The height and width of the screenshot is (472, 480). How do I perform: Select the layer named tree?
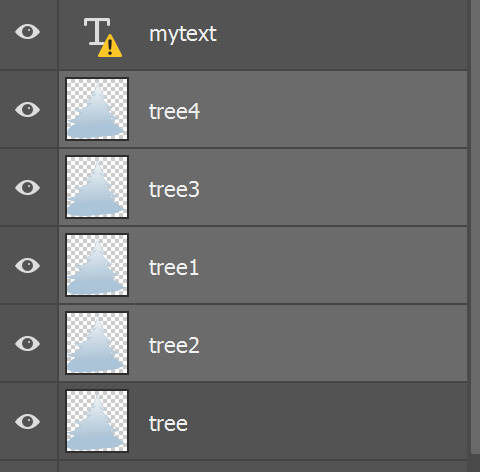[x=168, y=423]
